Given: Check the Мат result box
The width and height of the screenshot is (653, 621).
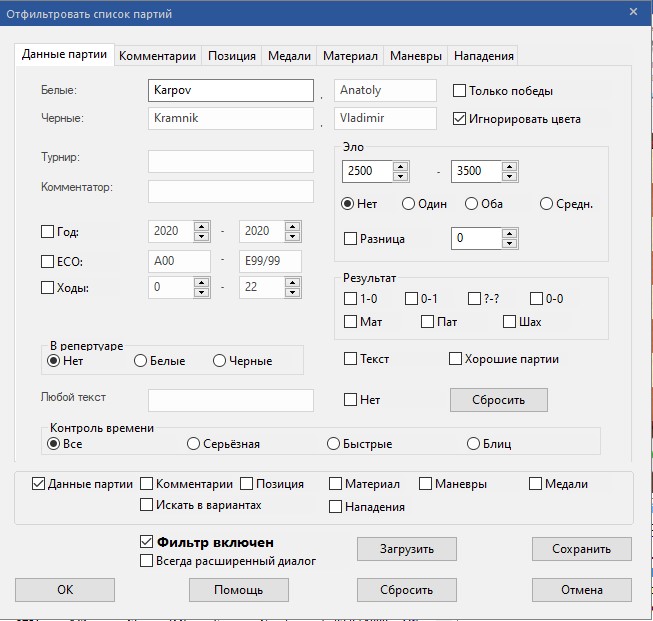Looking at the screenshot, I should pos(350,322).
